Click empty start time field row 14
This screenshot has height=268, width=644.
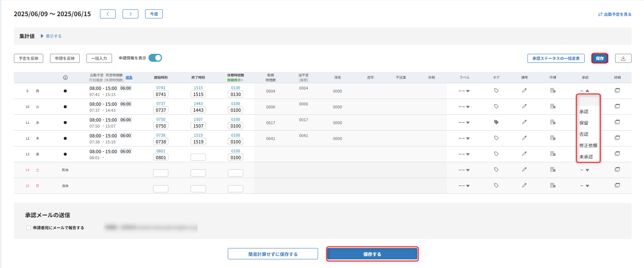[161, 173]
